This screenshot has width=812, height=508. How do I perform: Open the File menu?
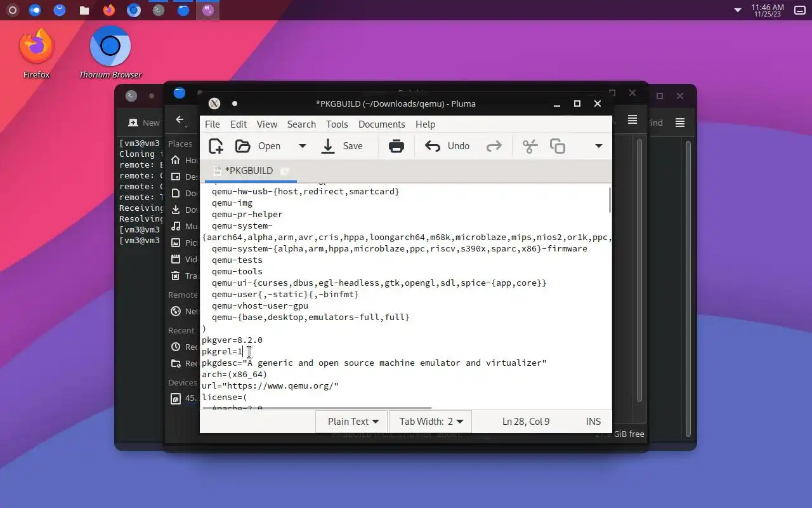click(213, 124)
